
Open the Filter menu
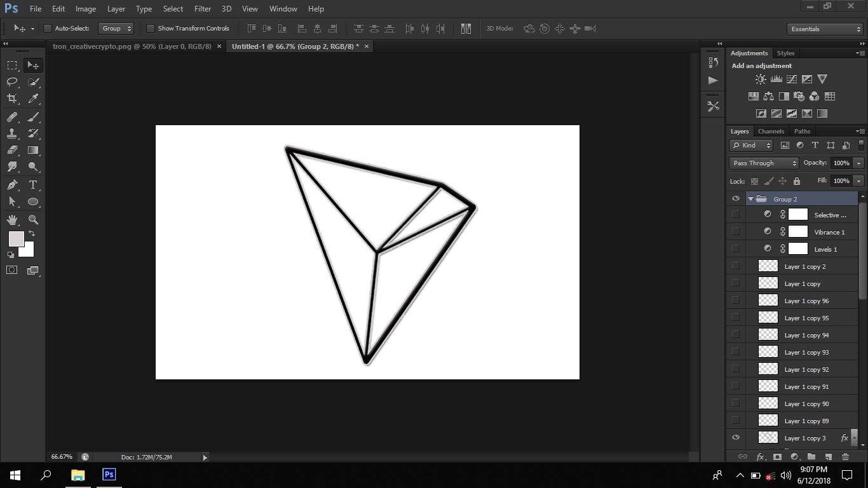click(203, 9)
